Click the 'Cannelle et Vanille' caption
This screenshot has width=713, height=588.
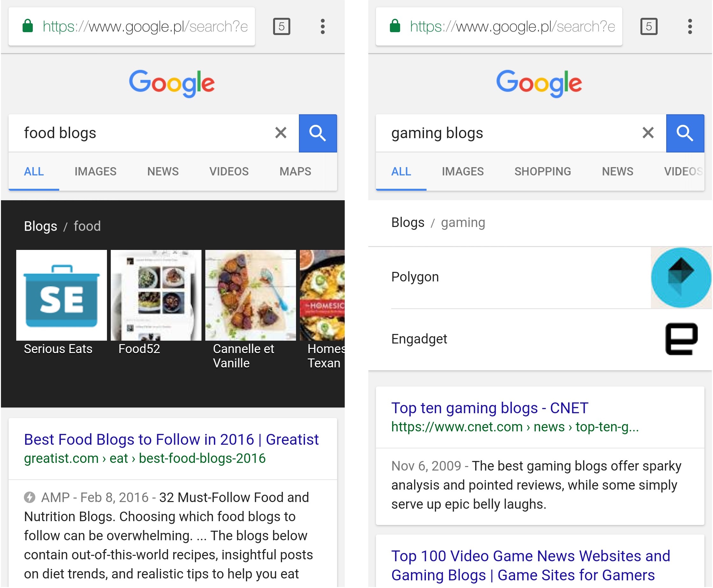[x=244, y=356]
